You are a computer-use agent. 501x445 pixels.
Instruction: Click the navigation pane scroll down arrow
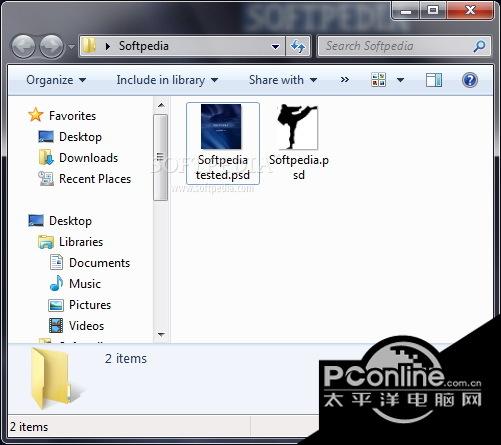[161, 334]
